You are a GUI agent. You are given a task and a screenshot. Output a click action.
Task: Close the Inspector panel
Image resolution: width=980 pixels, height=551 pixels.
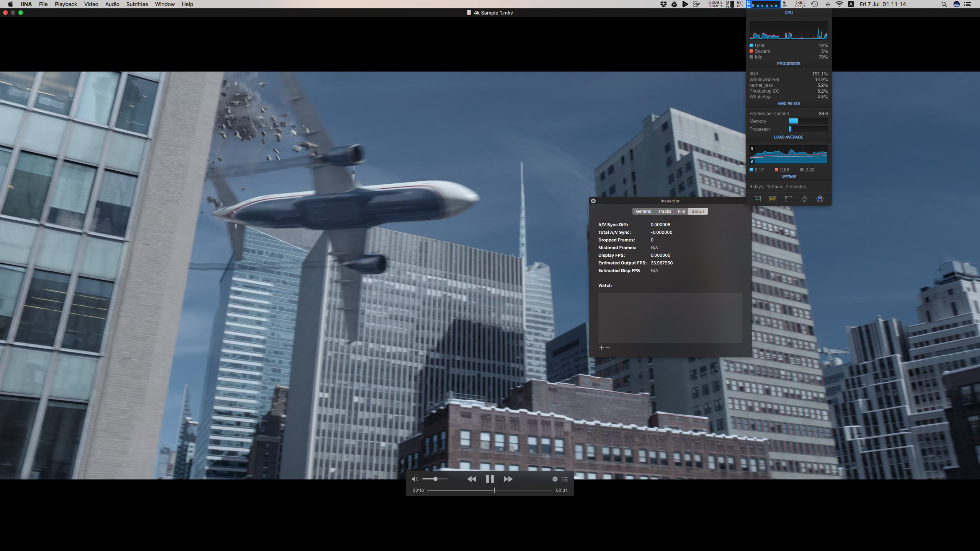pyautogui.click(x=593, y=201)
